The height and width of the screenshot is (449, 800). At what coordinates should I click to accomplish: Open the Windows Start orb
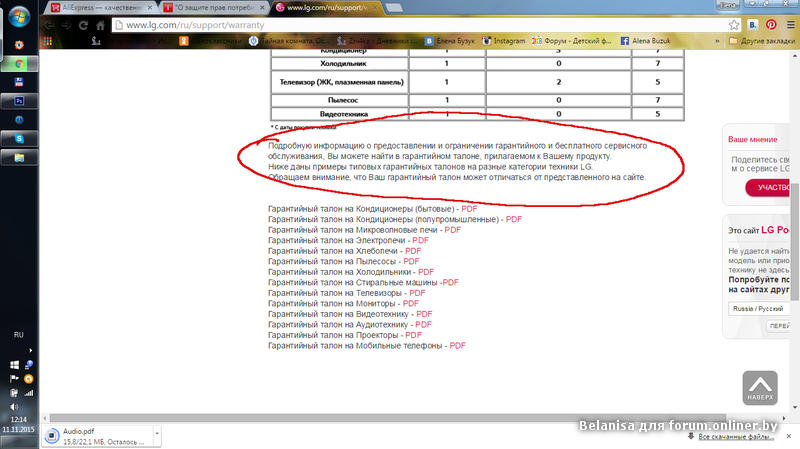click(19, 17)
